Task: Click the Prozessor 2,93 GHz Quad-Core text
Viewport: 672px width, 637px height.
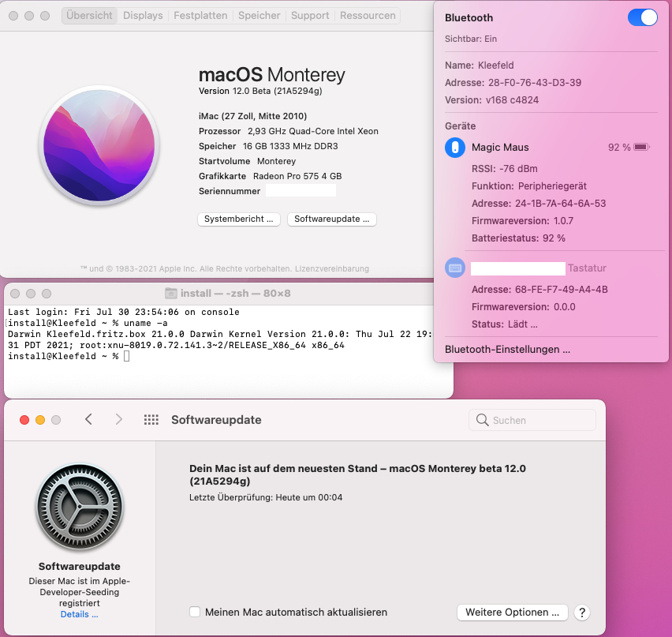Action: (289, 131)
